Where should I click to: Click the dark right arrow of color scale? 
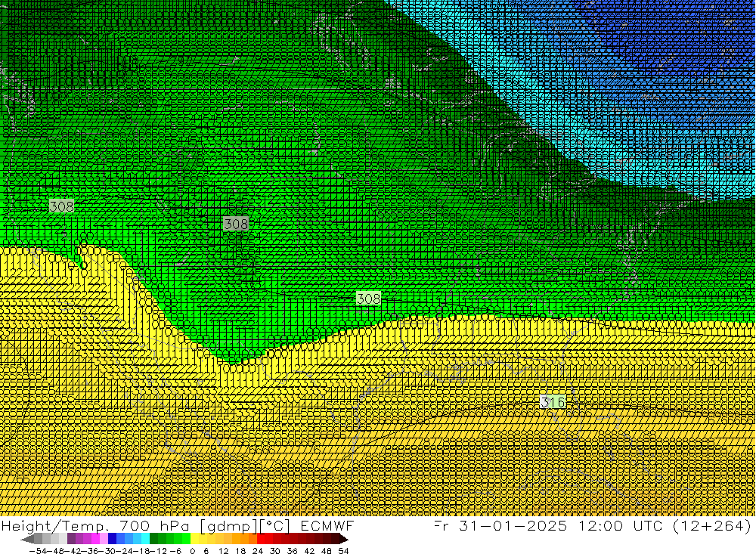[344, 539]
